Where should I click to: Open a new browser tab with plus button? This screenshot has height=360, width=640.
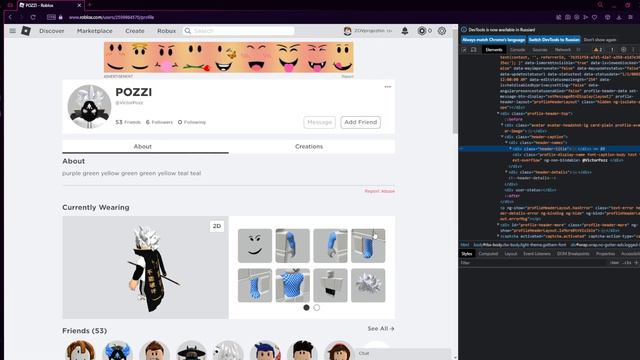89,5
